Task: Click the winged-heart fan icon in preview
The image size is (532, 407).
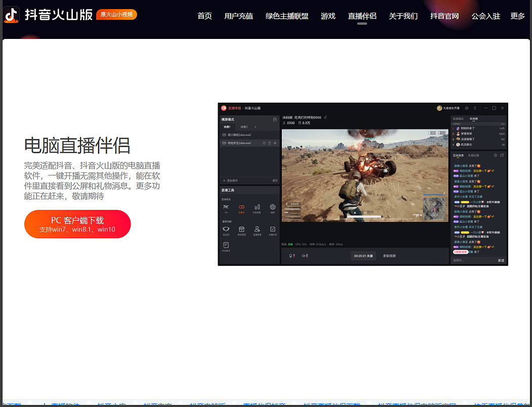Action: 226,229
